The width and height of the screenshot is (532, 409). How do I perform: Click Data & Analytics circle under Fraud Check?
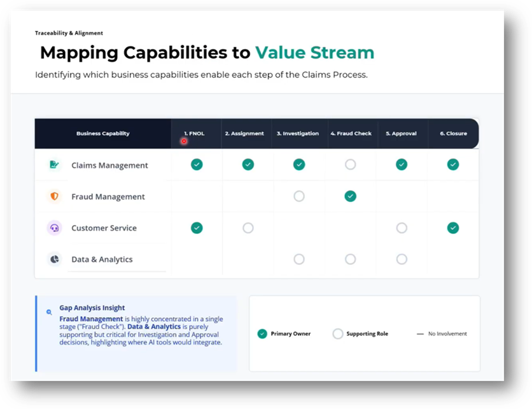[x=351, y=259]
